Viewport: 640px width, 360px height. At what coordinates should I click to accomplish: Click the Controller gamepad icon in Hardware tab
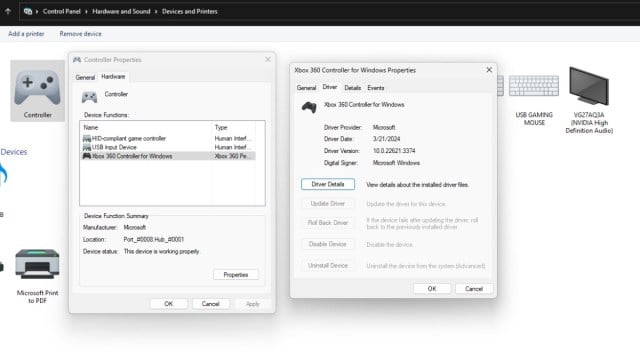click(89, 97)
